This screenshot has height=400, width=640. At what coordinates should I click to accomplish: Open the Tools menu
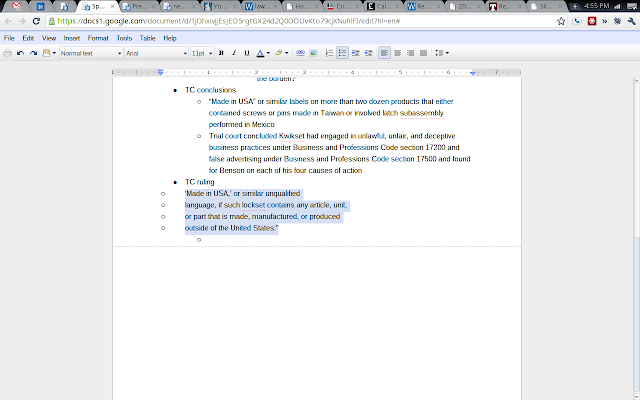124,38
